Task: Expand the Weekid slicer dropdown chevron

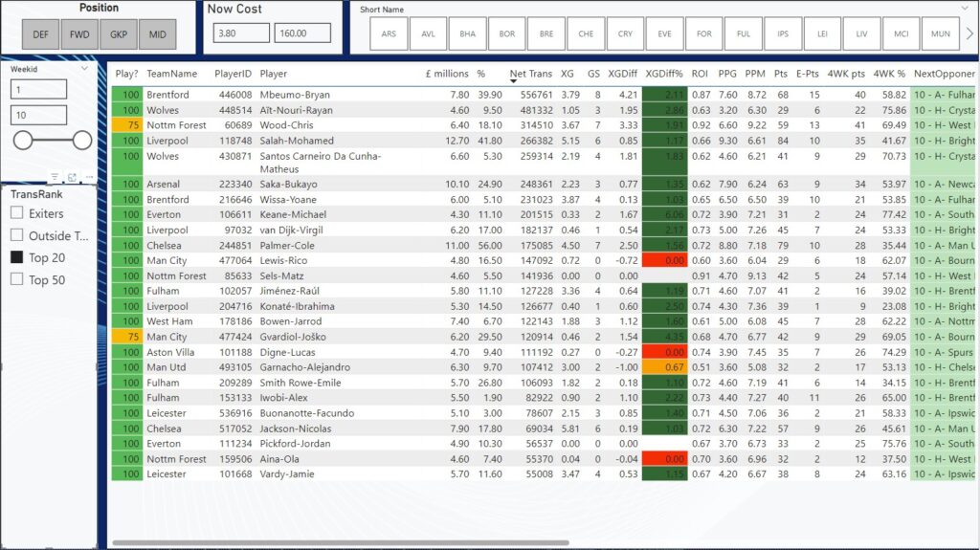Action: 85,69
